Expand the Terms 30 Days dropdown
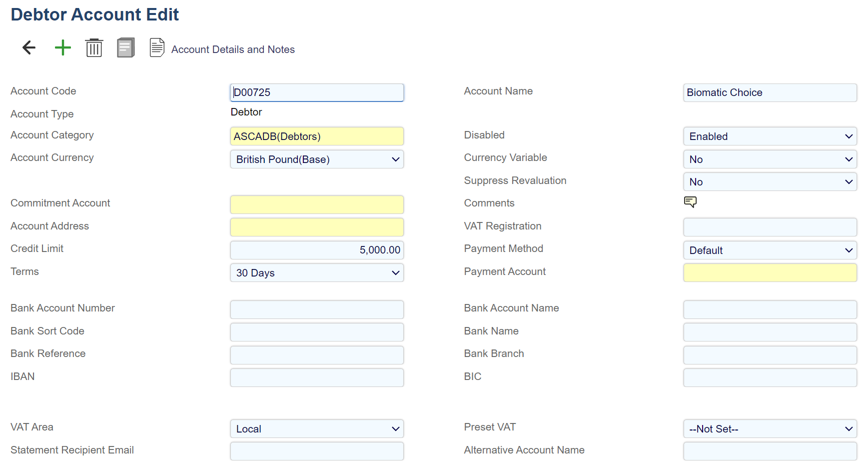 (317, 273)
